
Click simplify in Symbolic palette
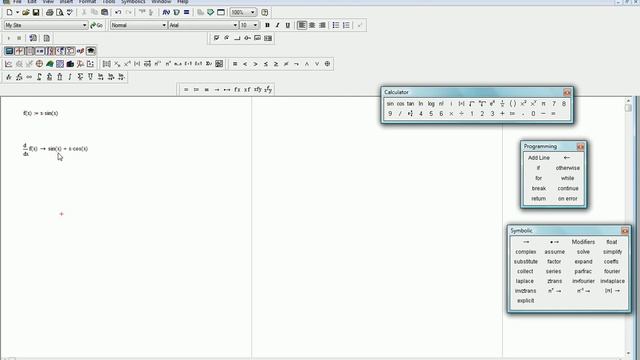pyautogui.click(x=612, y=252)
